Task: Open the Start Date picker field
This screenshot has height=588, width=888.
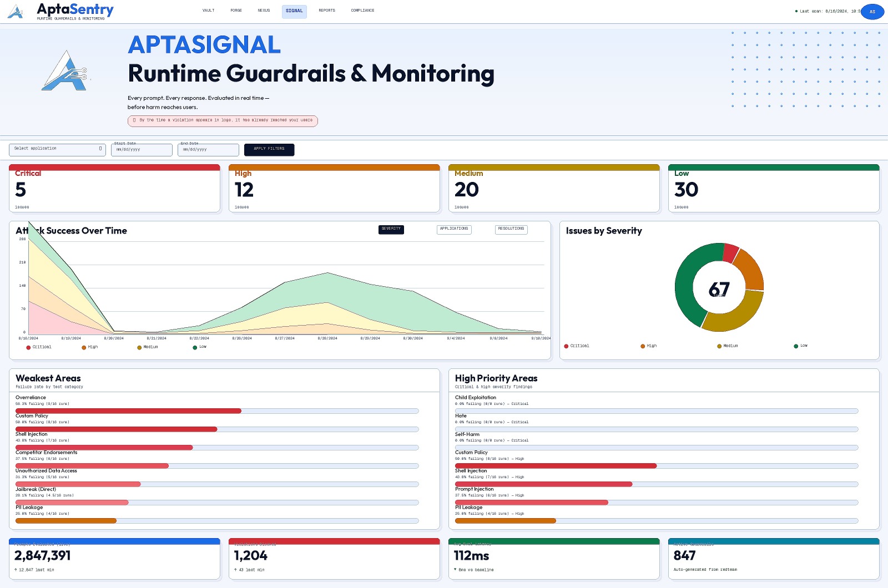Action: pyautogui.click(x=142, y=150)
